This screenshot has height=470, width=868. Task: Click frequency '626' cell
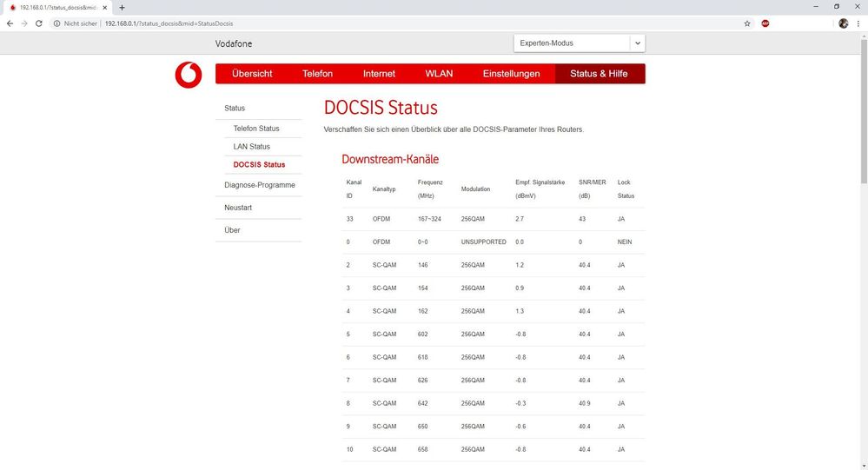(x=423, y=381)
